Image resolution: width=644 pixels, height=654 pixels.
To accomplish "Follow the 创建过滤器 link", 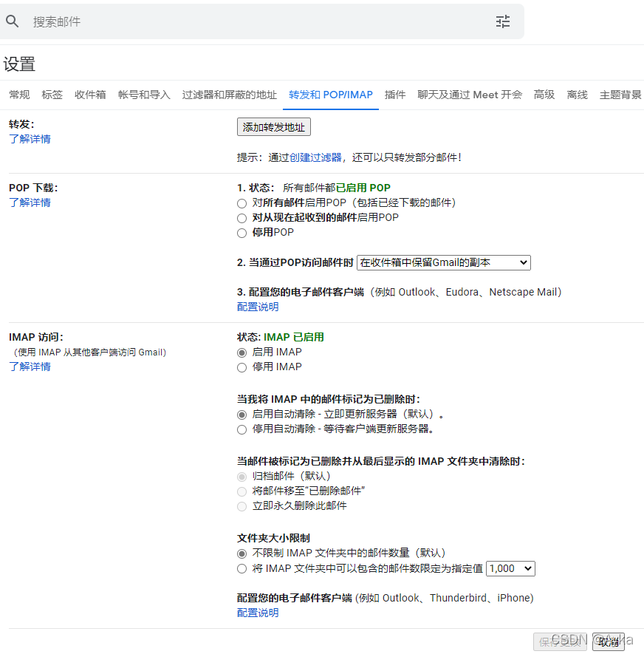I will pos(315,157).
